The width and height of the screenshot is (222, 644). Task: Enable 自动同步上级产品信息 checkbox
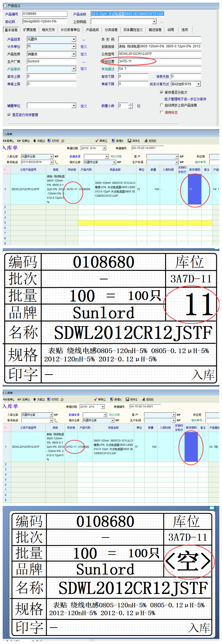(162, 105)
